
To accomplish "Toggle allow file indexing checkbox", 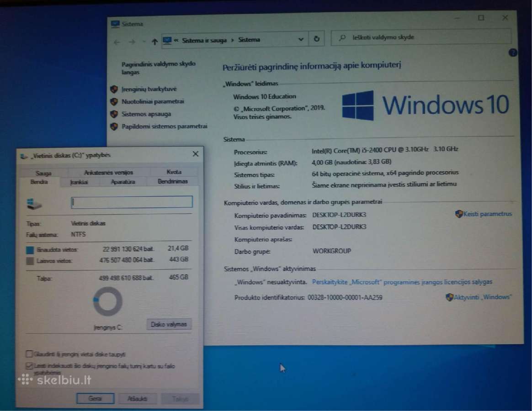I will click(x=29, y=365).
